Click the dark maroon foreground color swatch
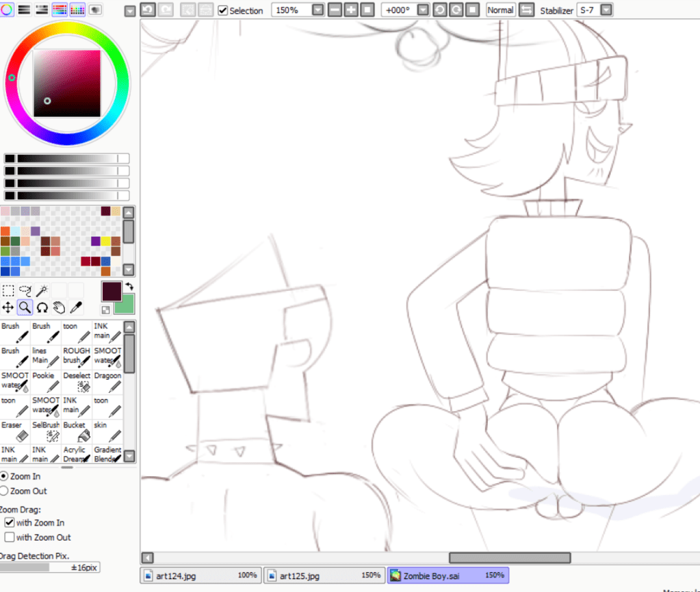 point(112,291)
